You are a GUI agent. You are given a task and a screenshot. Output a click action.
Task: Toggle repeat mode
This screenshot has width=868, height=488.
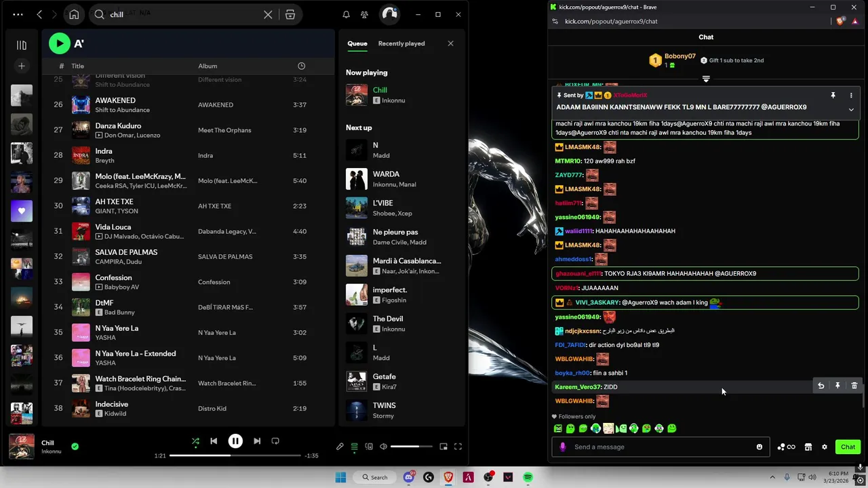[x=275, y=441]
